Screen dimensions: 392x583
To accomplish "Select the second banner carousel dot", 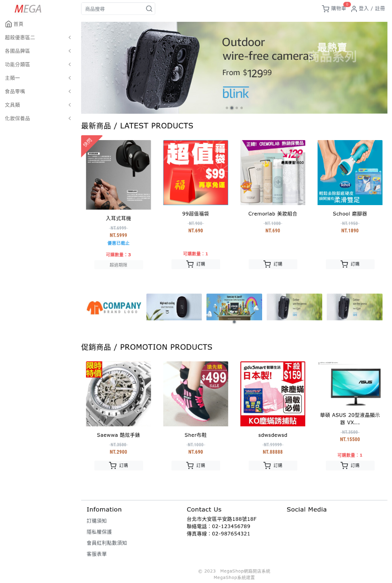I will click(231, 108).
